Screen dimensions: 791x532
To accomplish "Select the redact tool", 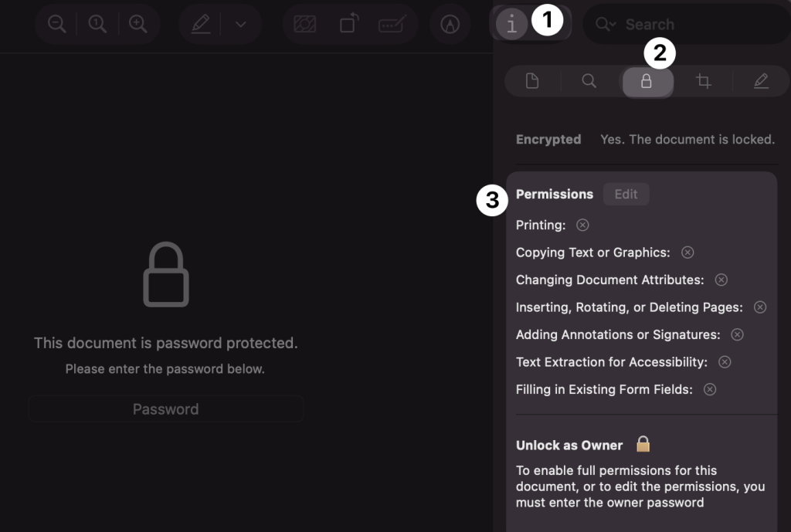I will pos(392,23).
